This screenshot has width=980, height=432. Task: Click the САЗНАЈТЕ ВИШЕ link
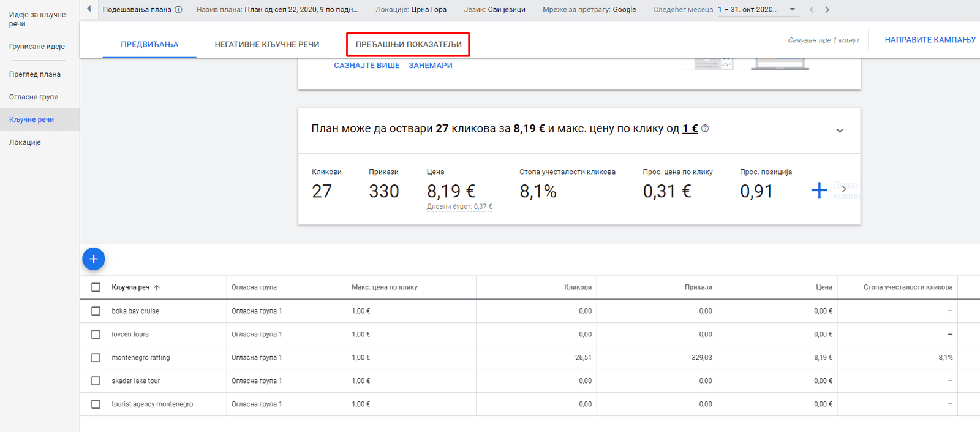[366, 66]
